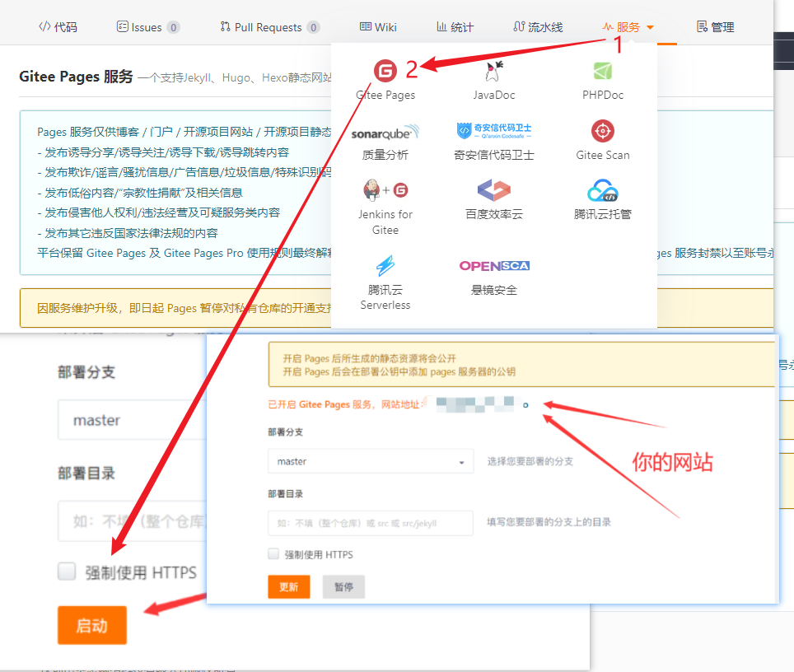The height and width of the screenshot is (672, 794).
Task: Open the Wiki tab
Action: pyautogui.click(x=378, y=27)
